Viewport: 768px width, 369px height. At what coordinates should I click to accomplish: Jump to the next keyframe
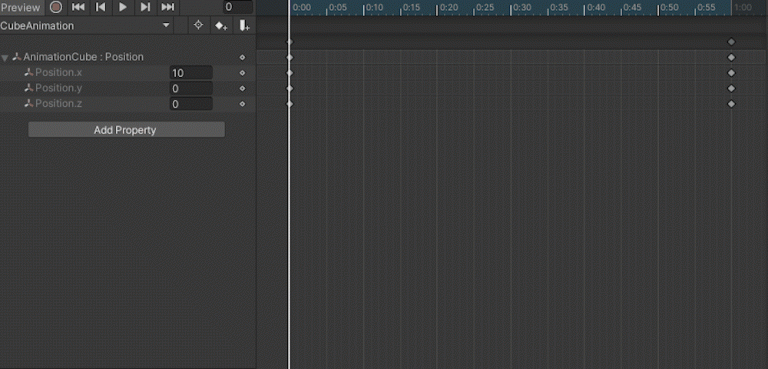click(145, 7)
